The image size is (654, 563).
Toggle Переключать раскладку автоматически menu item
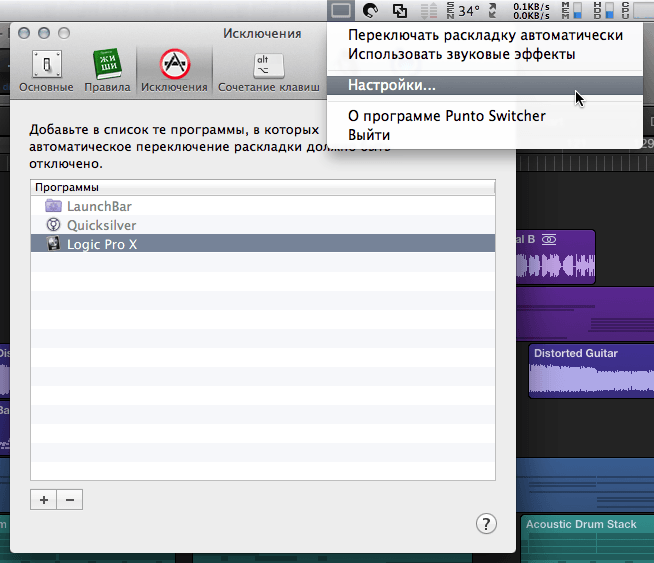485,35
